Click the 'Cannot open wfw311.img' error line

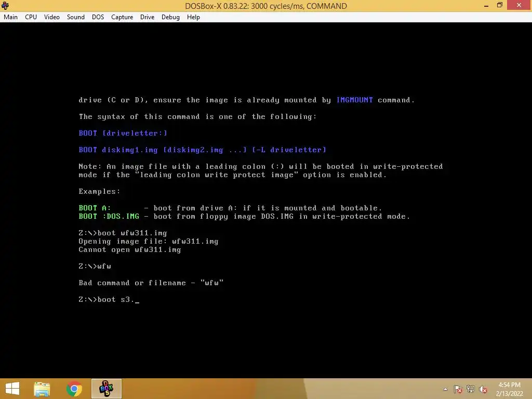pos(130,250)
